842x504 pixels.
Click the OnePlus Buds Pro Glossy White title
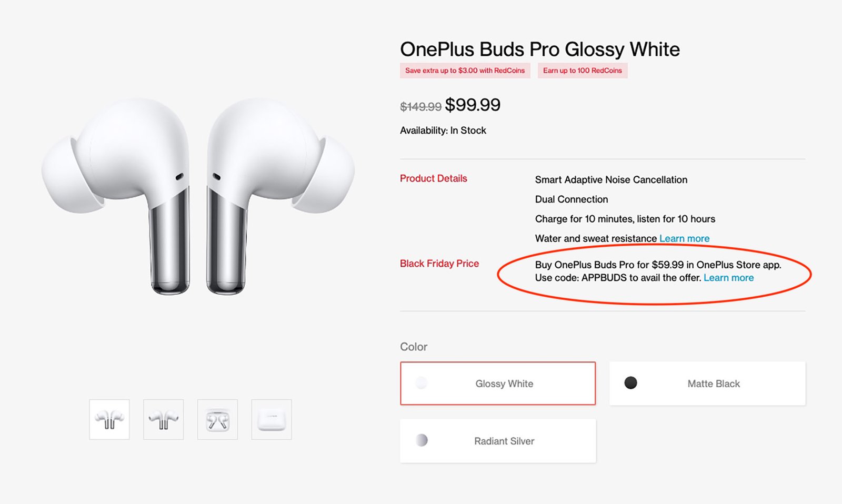[540, 49]
